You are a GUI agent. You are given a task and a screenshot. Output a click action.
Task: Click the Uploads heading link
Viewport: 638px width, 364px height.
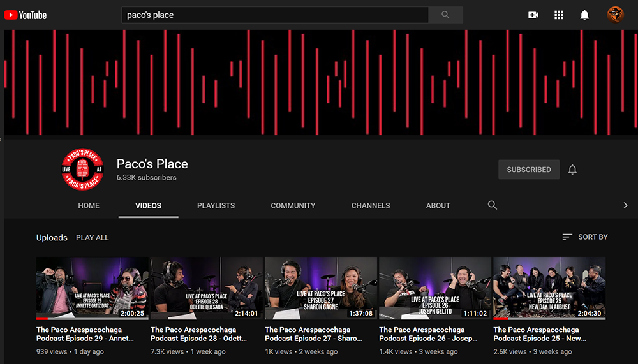pyautogui.click(x=52, y=238)
